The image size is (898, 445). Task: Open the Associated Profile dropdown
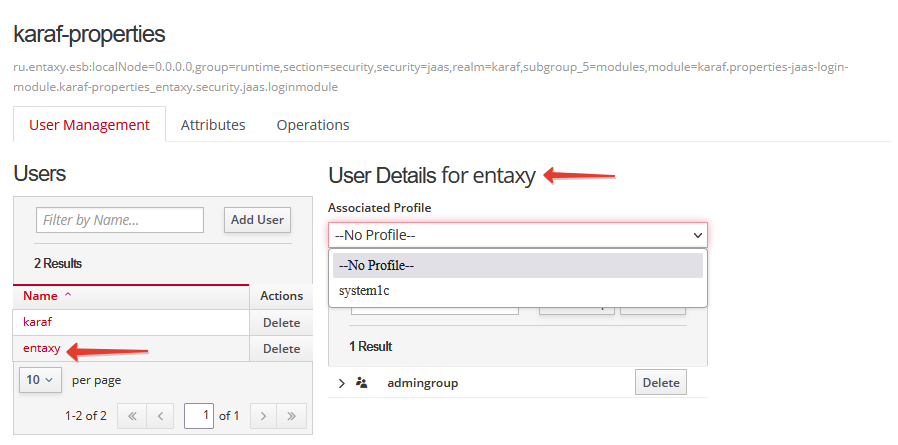click(517, 235)
